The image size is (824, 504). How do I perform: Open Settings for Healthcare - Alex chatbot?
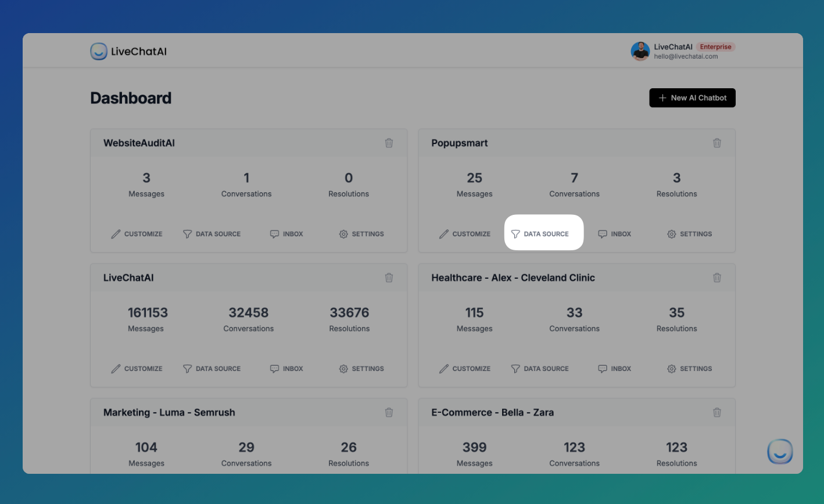pos(690,369)
